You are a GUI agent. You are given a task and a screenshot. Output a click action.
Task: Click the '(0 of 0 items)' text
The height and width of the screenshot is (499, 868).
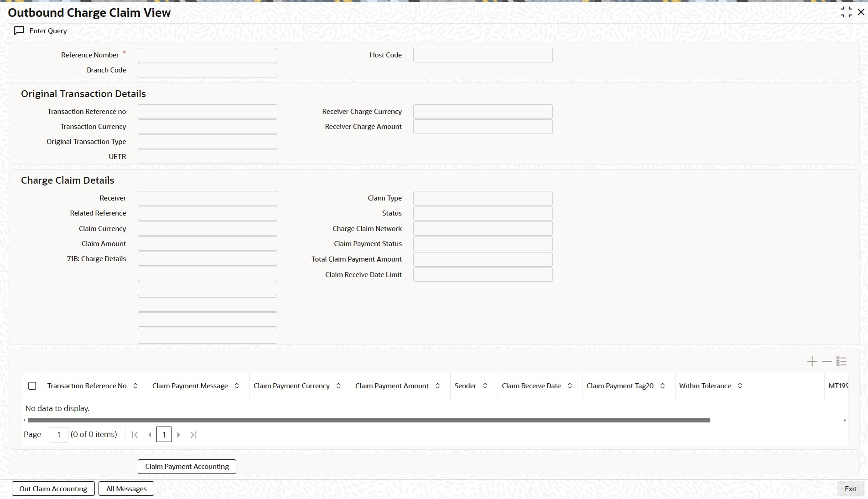(94, 435)
